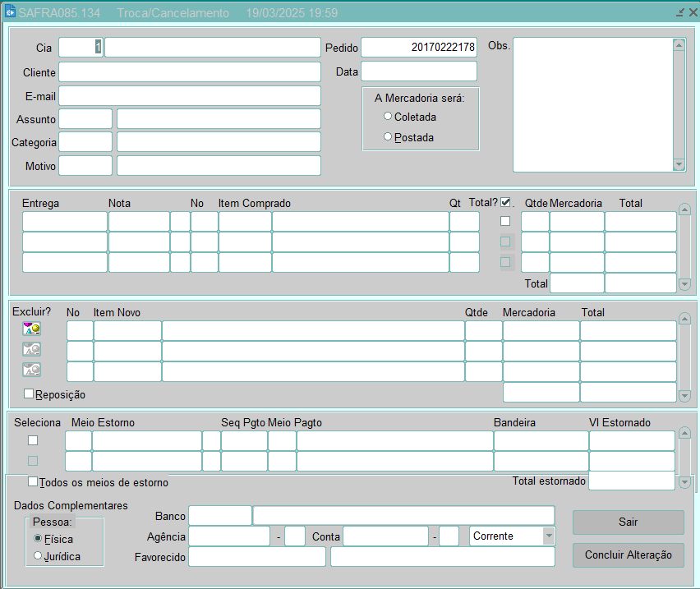
Task: Enable the Reposição checkbox
Action: (x=29, y=394)
